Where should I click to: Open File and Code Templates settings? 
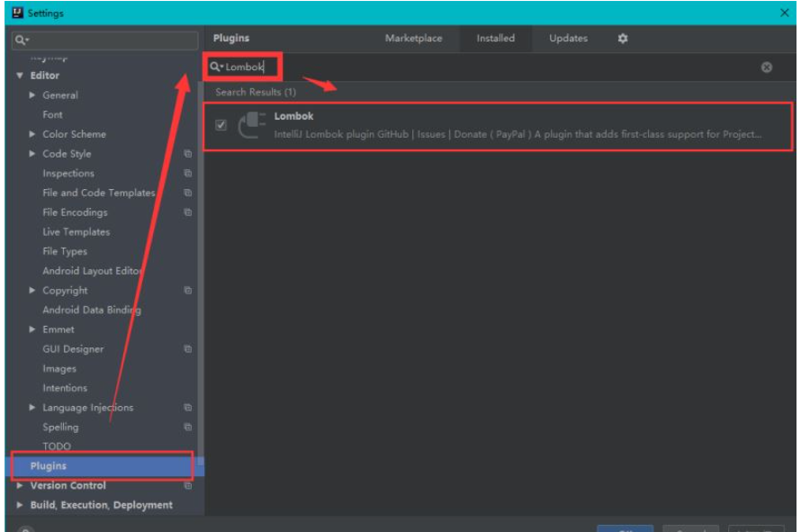pyautogui.click(x=99, y=193)
